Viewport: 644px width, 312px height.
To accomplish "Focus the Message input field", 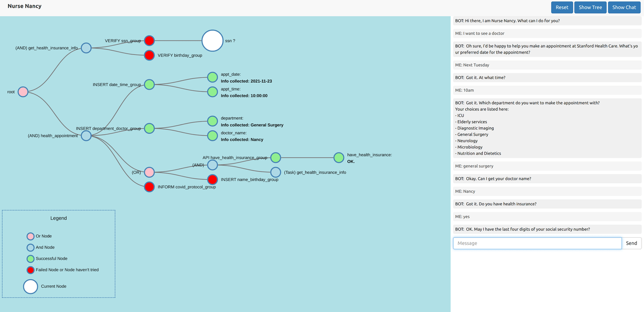I will tap(537, 243).
